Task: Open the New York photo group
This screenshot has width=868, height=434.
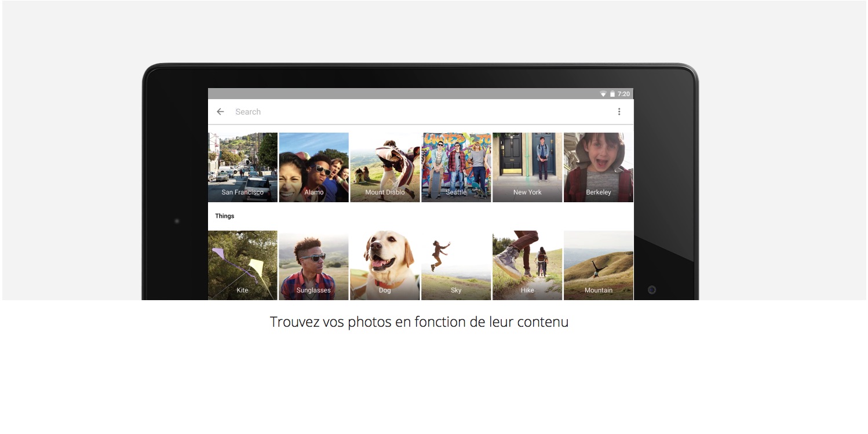Action: pyautogui.click(x=527, y=167)
